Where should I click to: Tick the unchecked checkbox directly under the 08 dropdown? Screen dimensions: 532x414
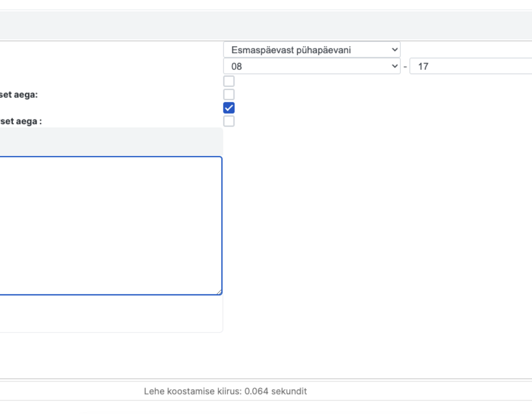229,81
